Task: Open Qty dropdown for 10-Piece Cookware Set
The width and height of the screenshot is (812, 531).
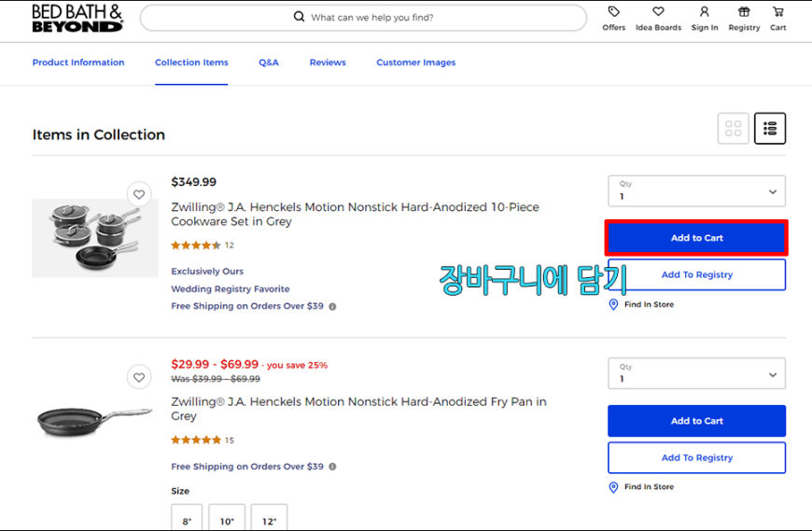Action: click(x=696, y=191)
